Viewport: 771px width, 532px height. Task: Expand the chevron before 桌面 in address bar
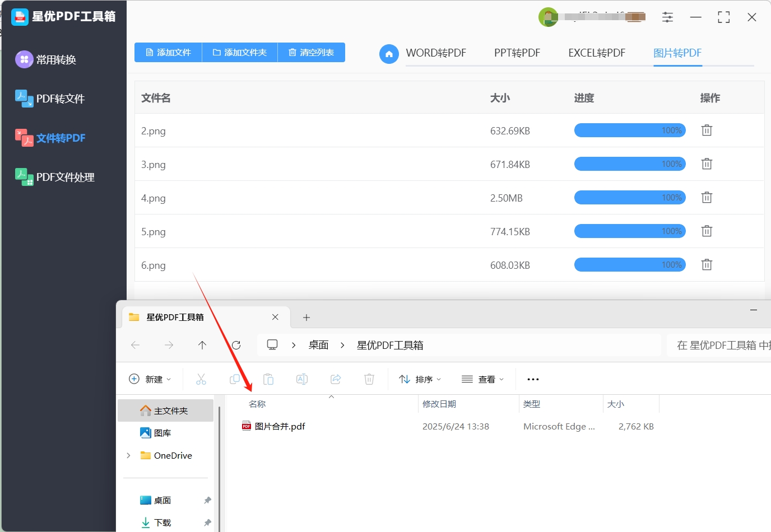point(294,345)
